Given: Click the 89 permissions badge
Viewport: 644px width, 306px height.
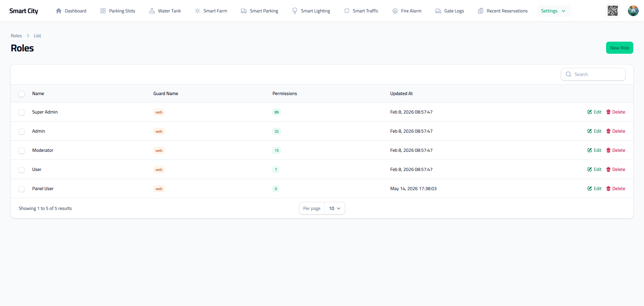Looking at the screenshot, I should tap(276, 112).
